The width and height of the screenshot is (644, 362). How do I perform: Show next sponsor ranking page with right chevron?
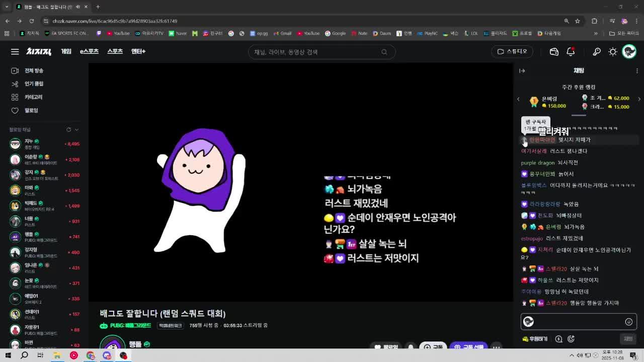[x=639, y=99]
